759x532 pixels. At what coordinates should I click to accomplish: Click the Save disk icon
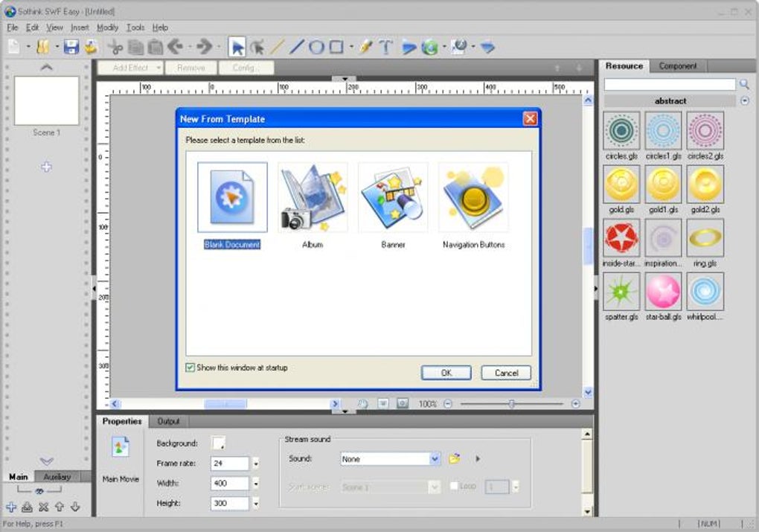click(x=71, y=47)
